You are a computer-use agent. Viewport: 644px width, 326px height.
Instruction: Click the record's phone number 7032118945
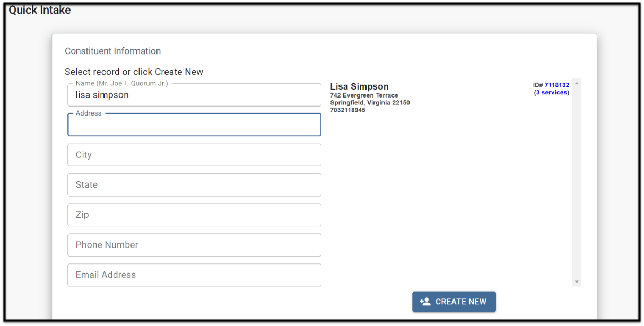coord(347,110)
